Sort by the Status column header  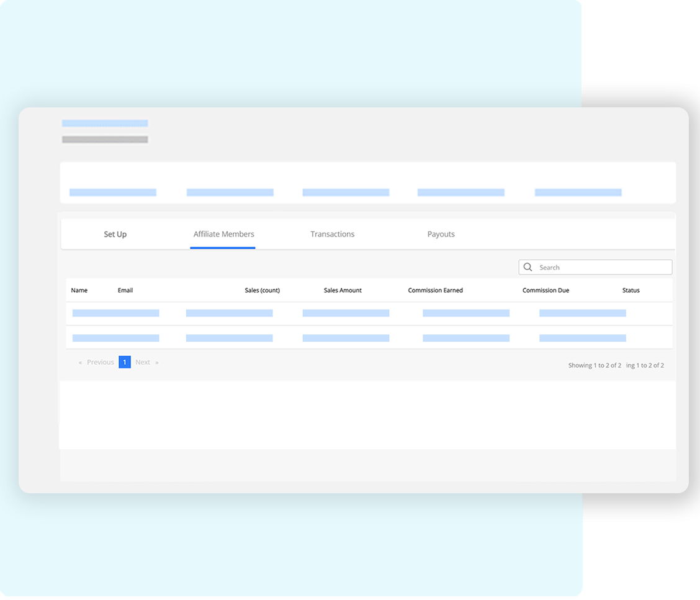[x=630, y=290]
